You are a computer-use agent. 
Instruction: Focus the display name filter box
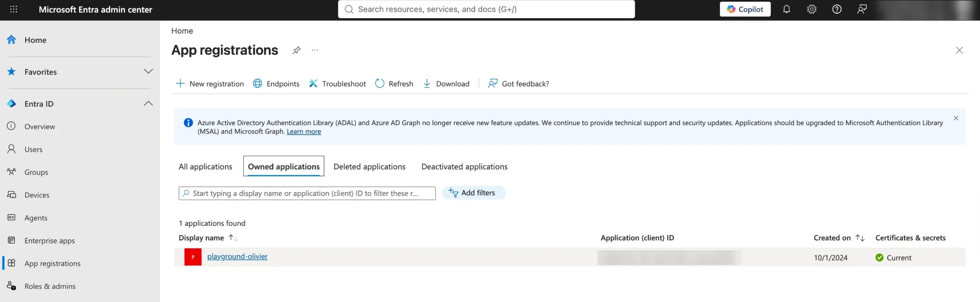coord(307,193)
